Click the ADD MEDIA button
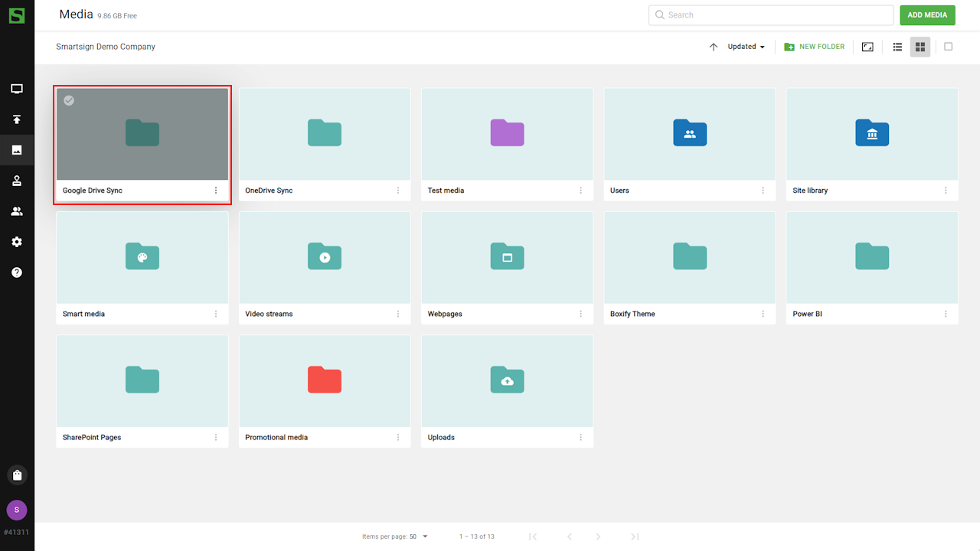The height and width of the screenshot is (551, 980). click(x=927, y=15)
